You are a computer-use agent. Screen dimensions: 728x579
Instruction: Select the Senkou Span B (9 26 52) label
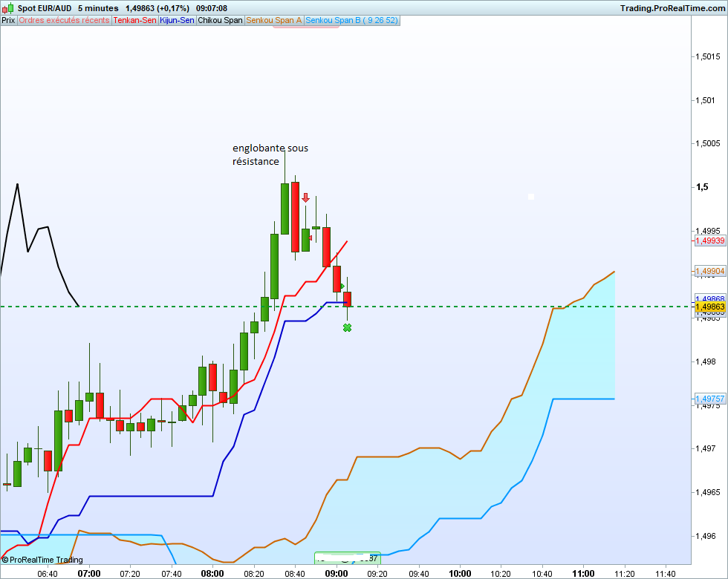tap(351, 21)
